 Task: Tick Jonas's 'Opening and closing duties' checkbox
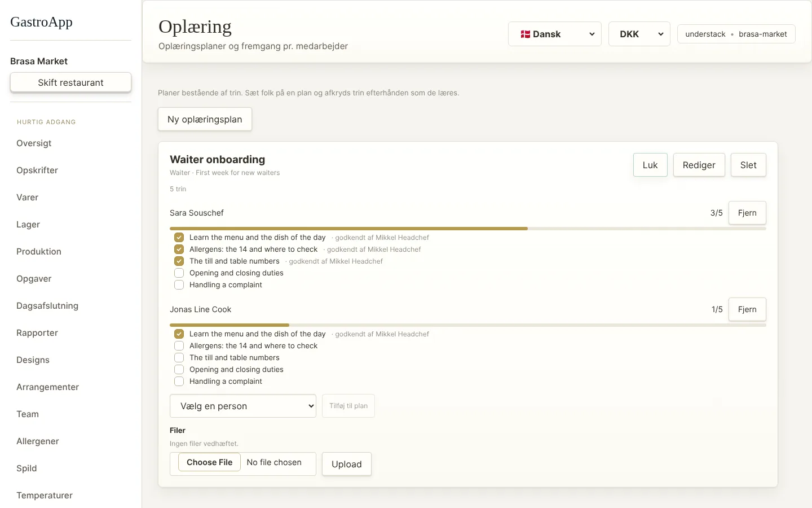tap(179, 370)
